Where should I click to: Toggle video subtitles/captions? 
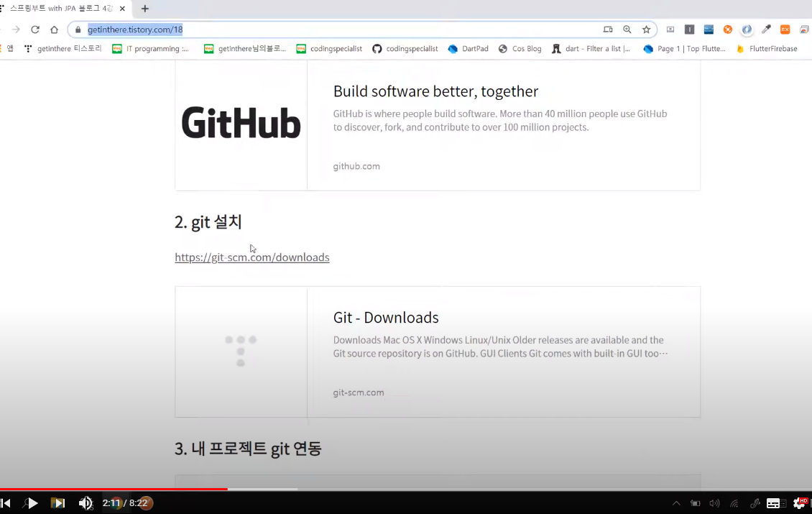pyautogui.click(x=773, y=503)
